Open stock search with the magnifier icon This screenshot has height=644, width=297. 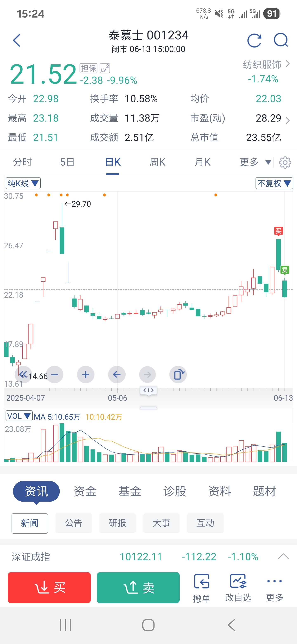tap(281, 40)
